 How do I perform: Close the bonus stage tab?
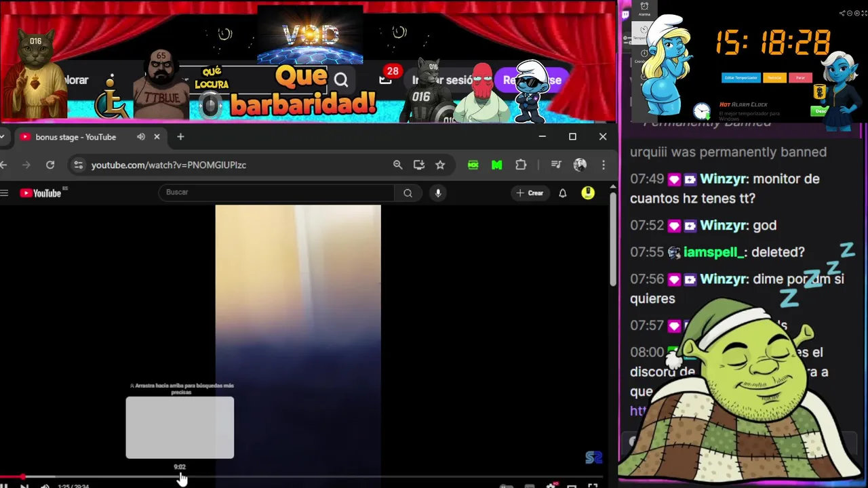[157, 137]
